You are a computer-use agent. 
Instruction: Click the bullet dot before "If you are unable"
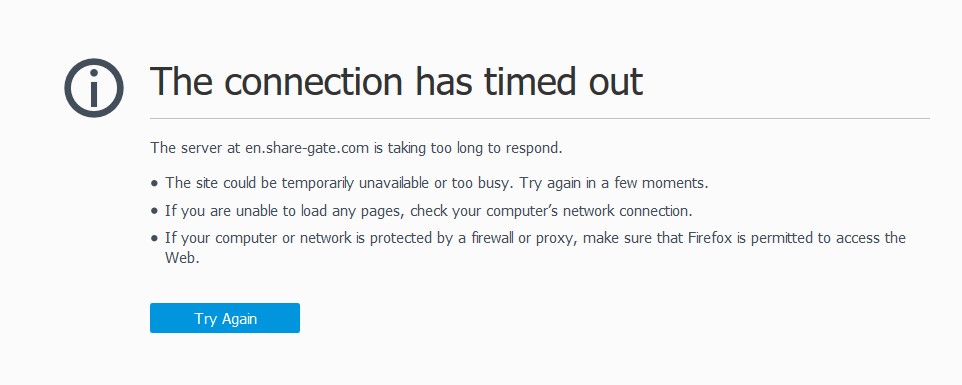154,212
